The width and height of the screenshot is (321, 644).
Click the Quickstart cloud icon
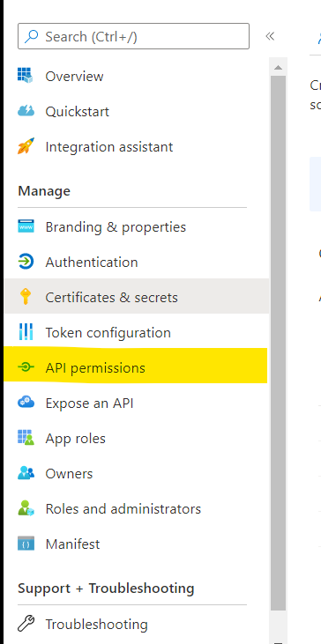pyautogui.click(x=26, y=111)
